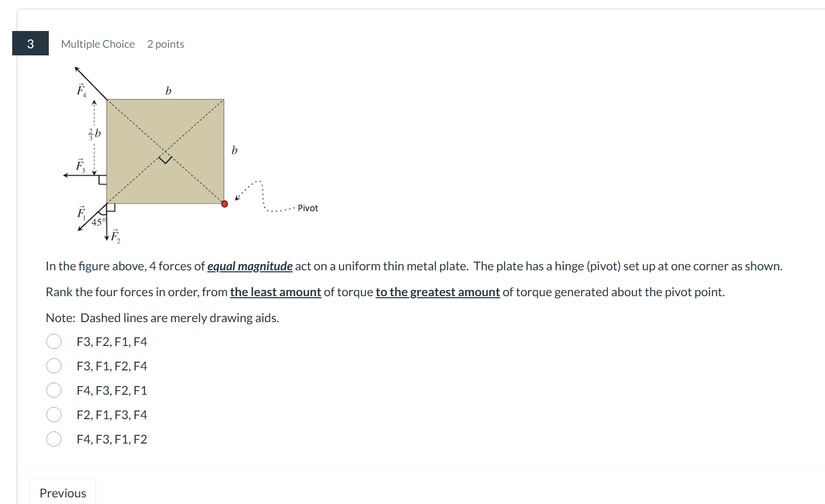Choose answer F2, F1, F3, F4
The width and height of the screenshot is (825, 504).
54,415
